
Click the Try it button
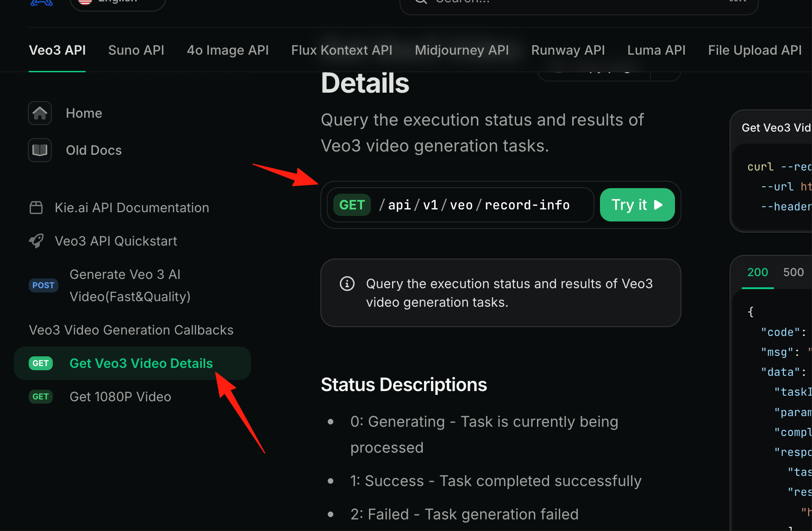click(x=637, y=205)
